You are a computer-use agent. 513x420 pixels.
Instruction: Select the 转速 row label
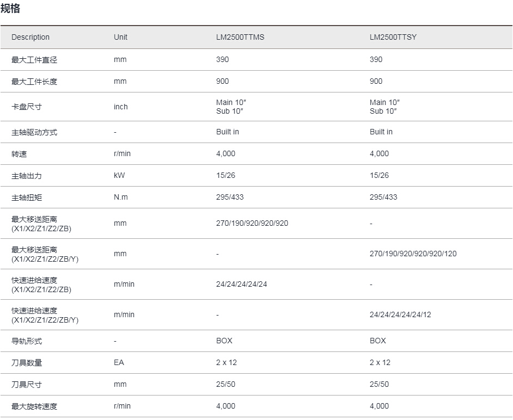point(19,153)
